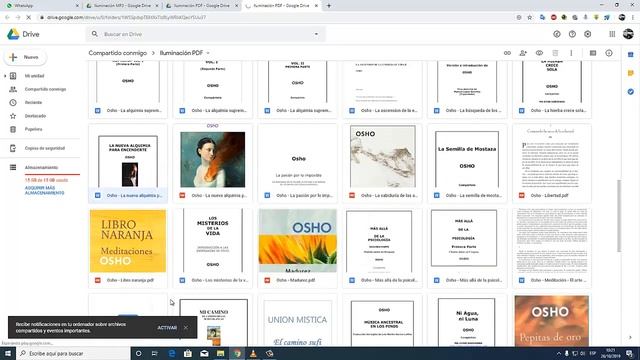This screenshot has height=360, width=640.
Task: Switch to the WhatsApp browser tab
Action: (x=41, y=6)
